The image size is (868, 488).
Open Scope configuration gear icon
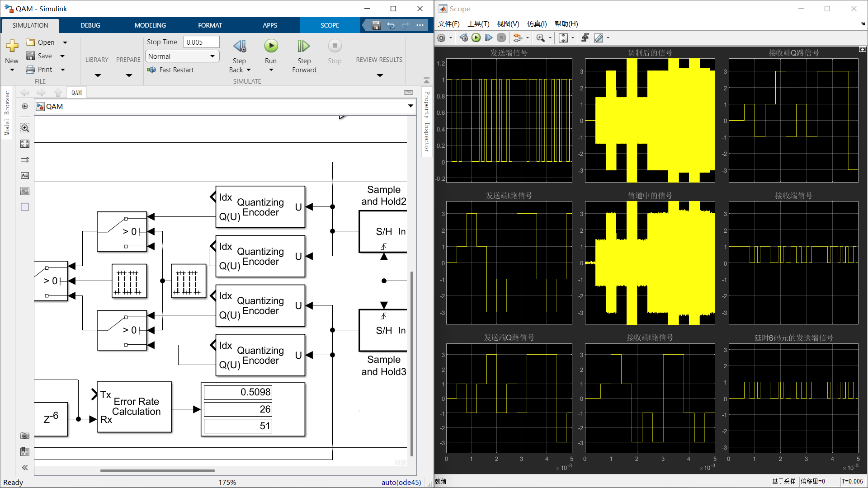pyautogui.click(x=442, y=38)
